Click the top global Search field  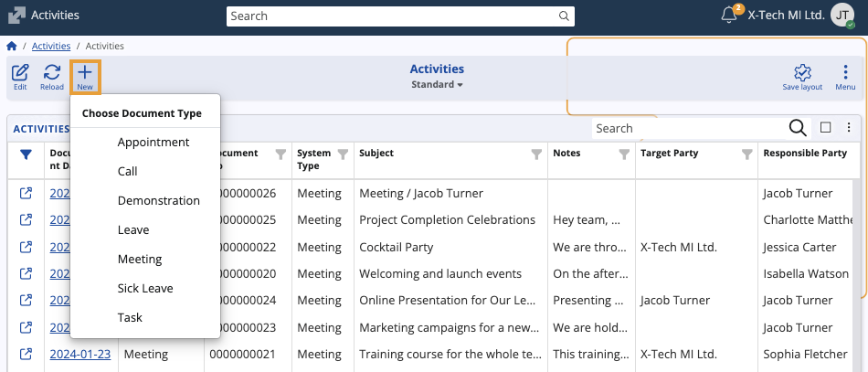tap(400, 16)
